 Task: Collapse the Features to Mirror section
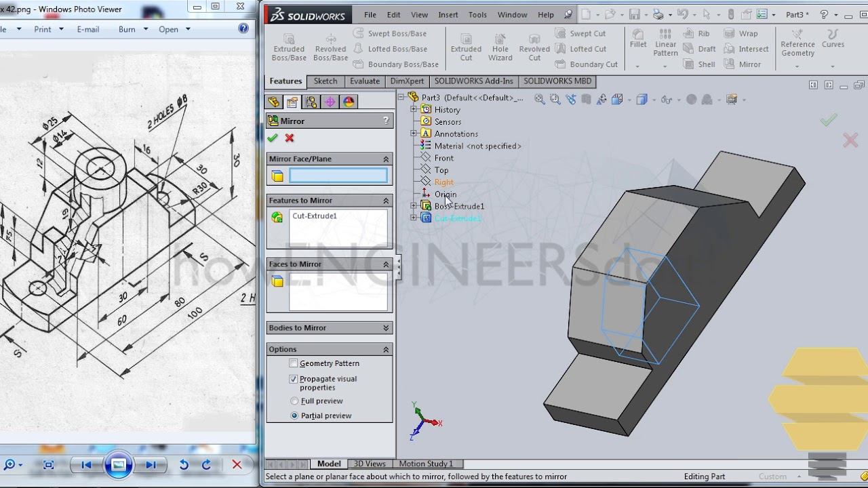(x=386, y=201)
